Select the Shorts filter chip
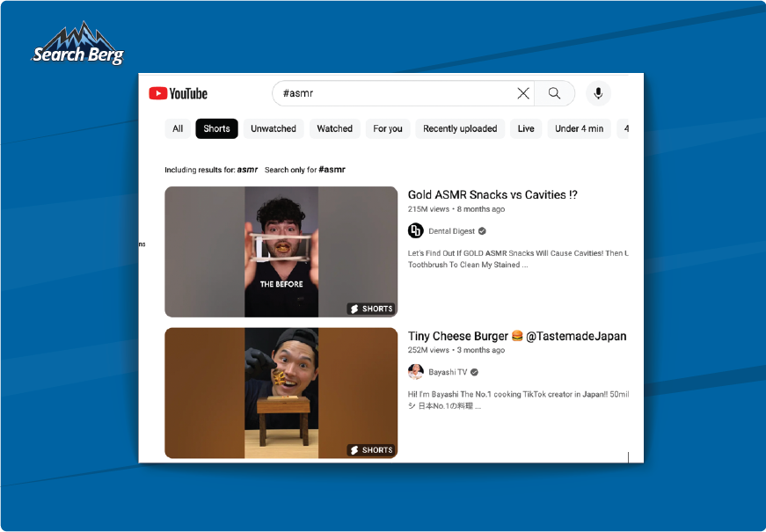The height and width of the screenshot is (532, 766). [216, 128]
